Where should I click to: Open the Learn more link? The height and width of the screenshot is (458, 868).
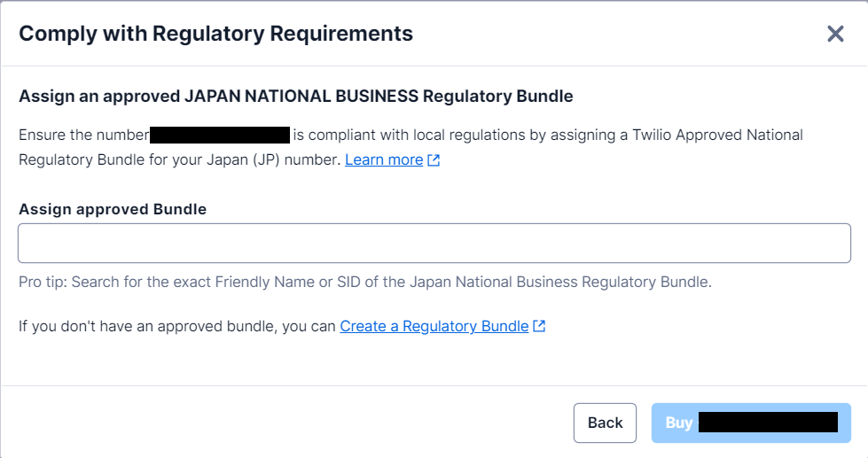[x=384, y=159]
